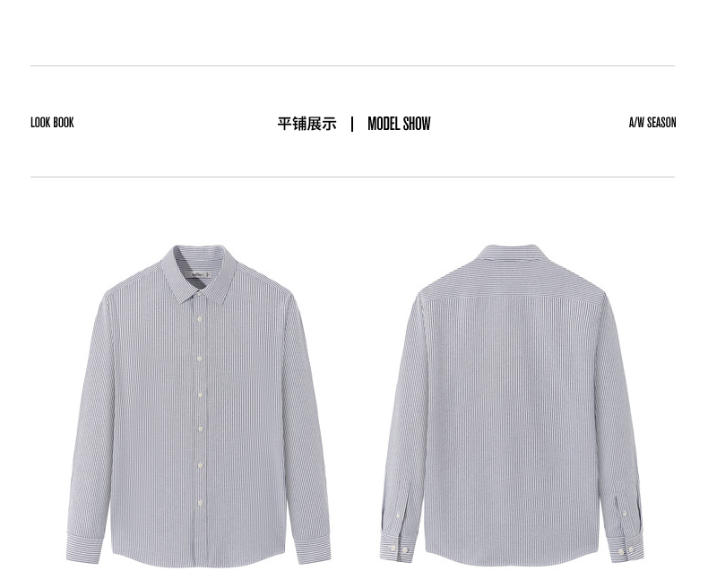Click the LOOK BOOK label
This screenshot has height=588, width=708.
pos(52,123)
